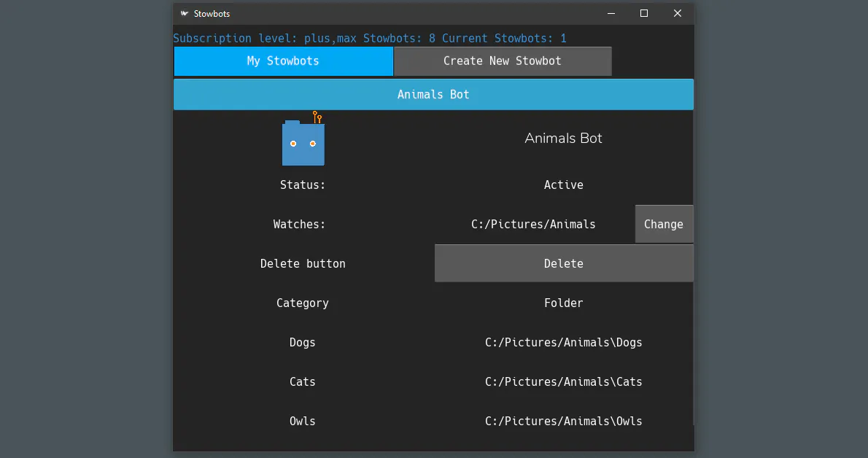Click the Active status value
Screen dimensions: 868x458
(564, 185)
